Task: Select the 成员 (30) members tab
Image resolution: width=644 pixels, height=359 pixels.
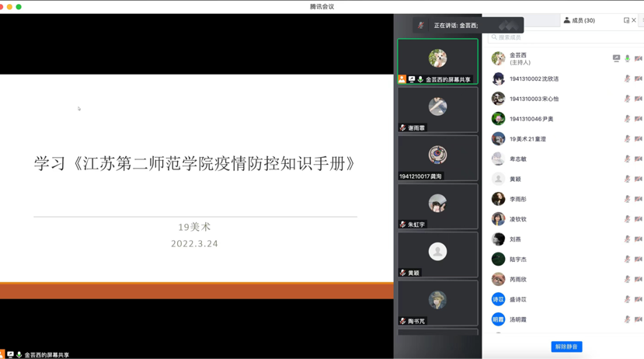Action: (x=580, y=20)
